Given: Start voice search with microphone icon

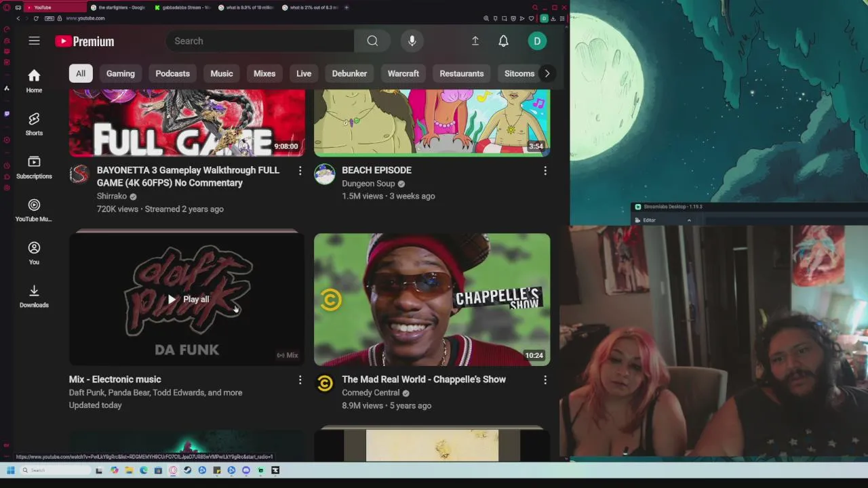Looking at the screenshot, I should click(x=412, y=41).
